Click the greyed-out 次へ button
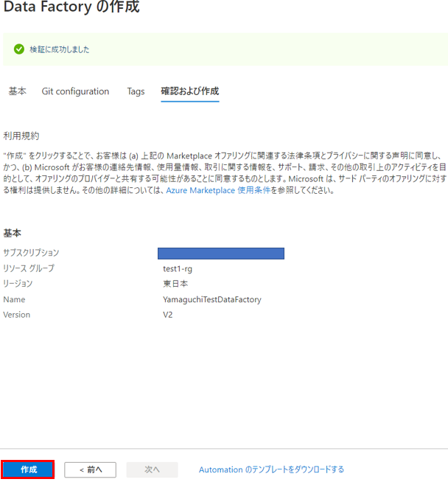Screen dimensions: 448x482 click(152, 469)
